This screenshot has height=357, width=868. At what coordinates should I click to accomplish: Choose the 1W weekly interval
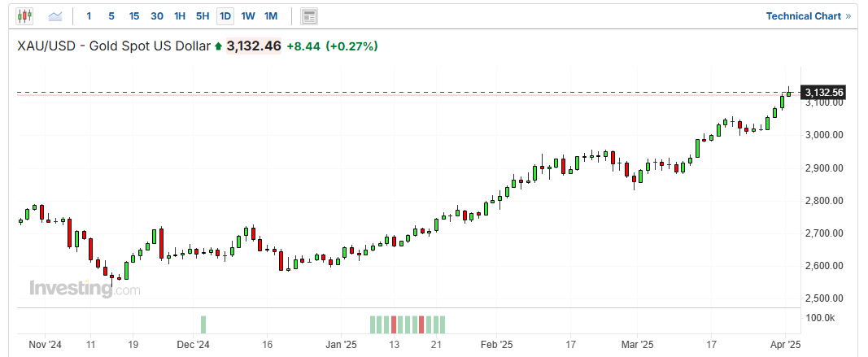[x=248, y=15]
